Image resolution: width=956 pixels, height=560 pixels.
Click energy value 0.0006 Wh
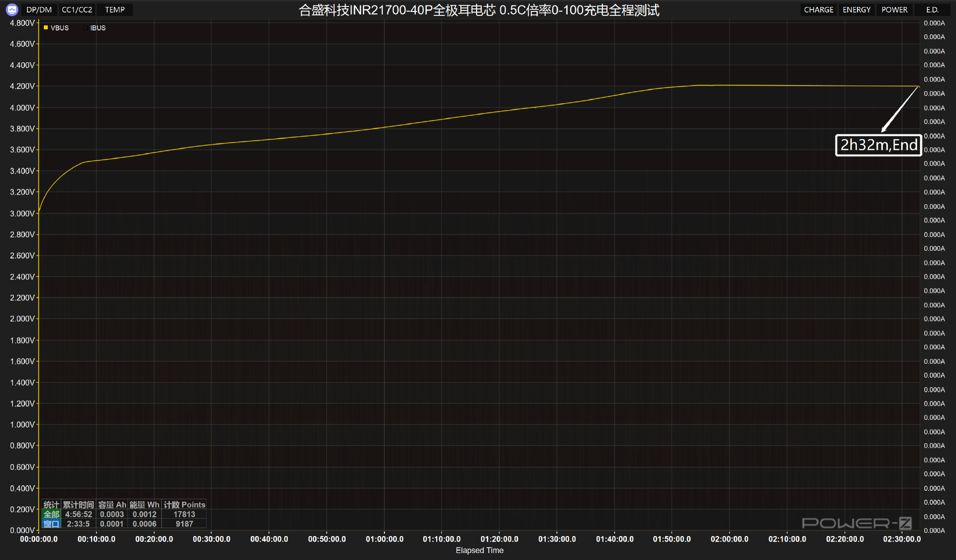(144, 524)
